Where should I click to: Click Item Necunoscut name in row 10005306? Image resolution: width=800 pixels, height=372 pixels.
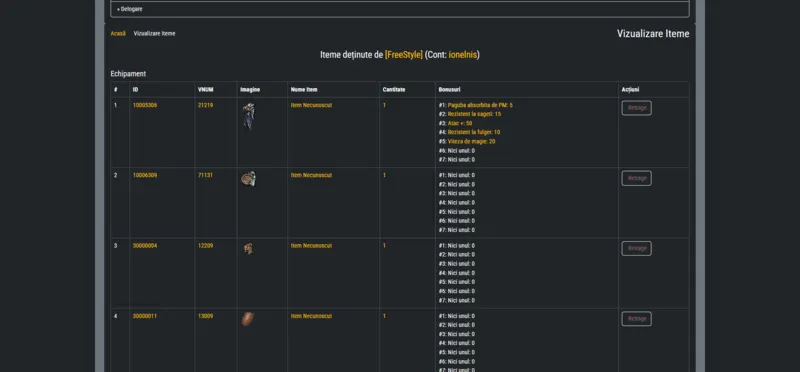click(x=311, y=105)
